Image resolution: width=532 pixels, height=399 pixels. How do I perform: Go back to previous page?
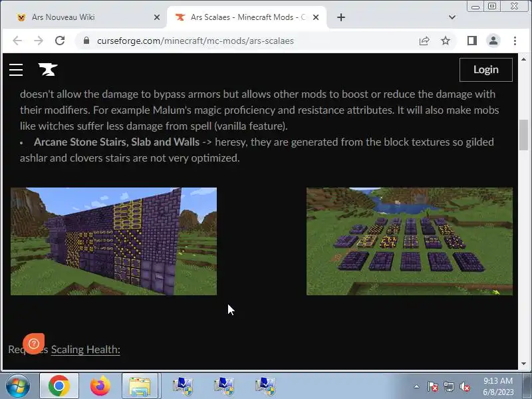coord(17,41)
